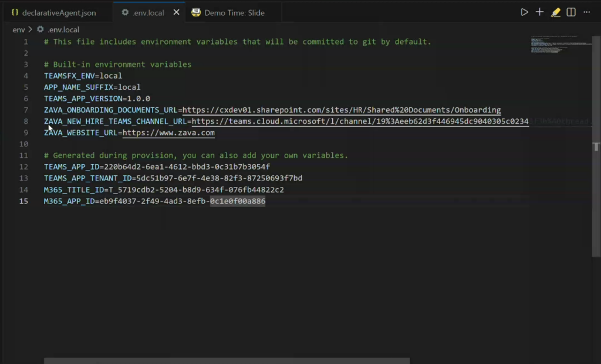
Task: Click the braces icon on declarativeAgent.json tab
Action: pos(15,12)
